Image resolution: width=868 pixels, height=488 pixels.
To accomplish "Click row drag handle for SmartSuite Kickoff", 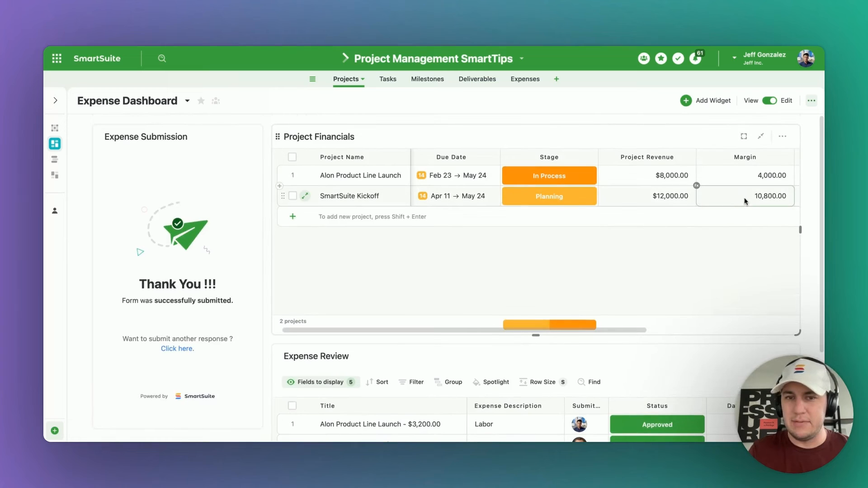I will tap(283, 196).
